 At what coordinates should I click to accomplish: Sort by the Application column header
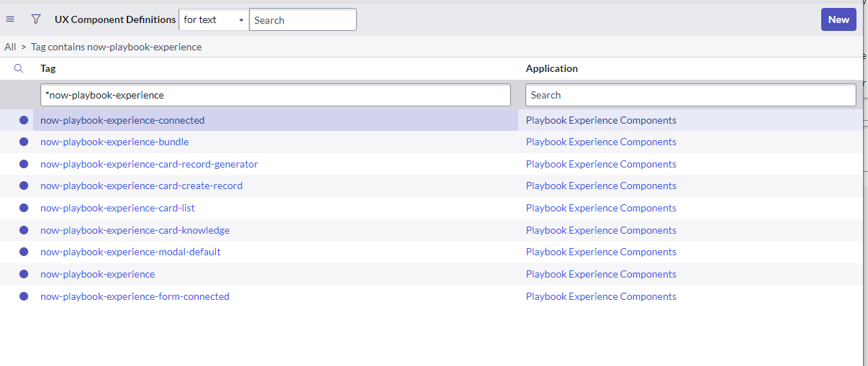[x=552, y=68]
